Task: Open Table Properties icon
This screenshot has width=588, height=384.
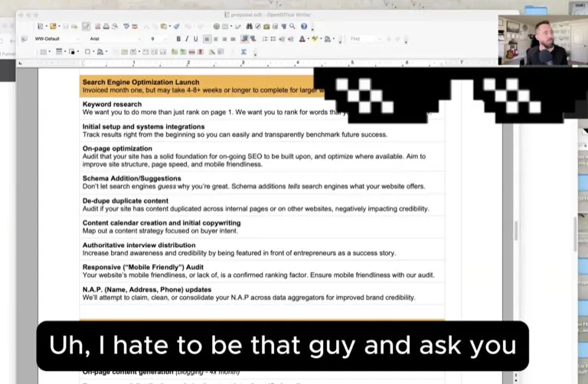Action: 220,52
